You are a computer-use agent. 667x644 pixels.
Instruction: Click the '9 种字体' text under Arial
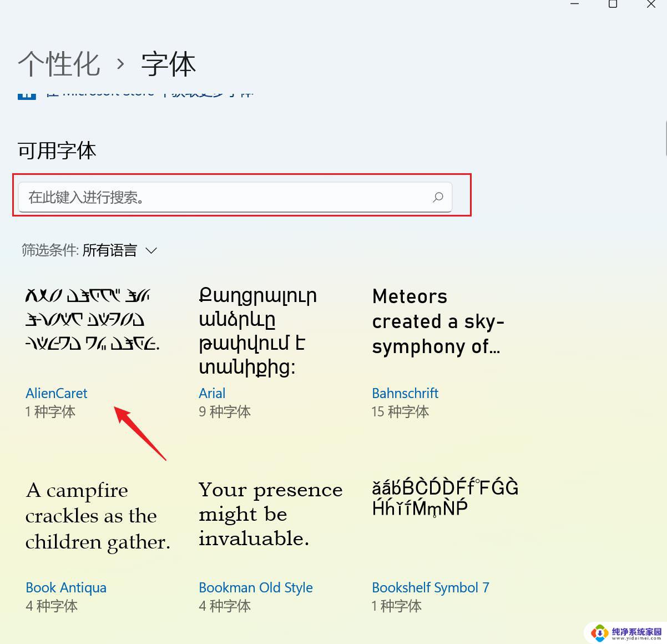225,411
